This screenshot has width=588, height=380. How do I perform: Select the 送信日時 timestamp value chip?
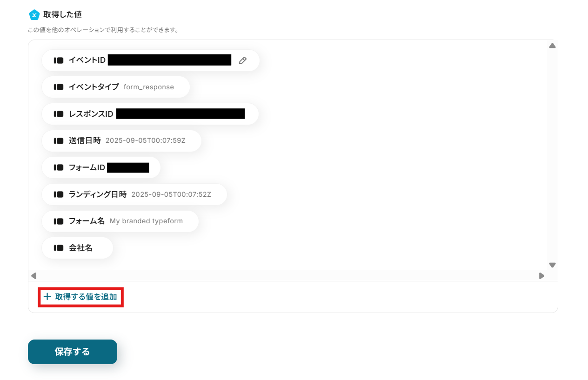pyautogui.click(x=121, y=141)
